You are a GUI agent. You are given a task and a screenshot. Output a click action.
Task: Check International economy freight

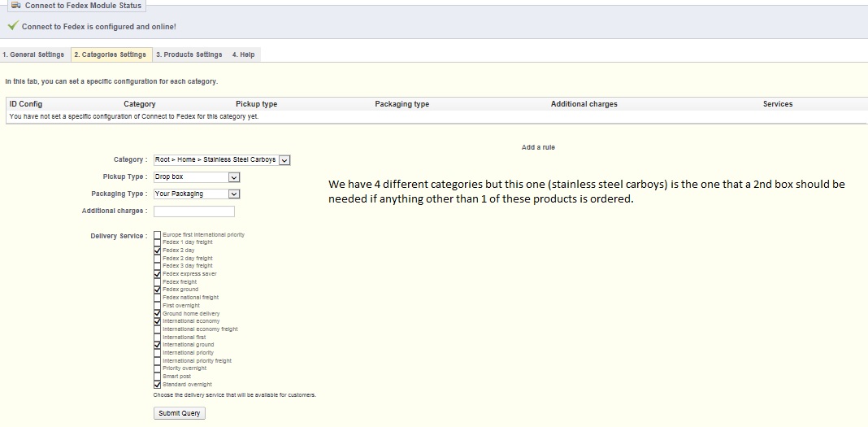(157, 329)
